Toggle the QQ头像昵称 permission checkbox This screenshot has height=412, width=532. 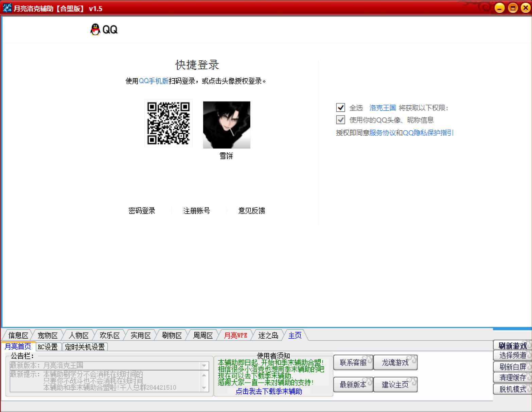(x=340, y=120)
